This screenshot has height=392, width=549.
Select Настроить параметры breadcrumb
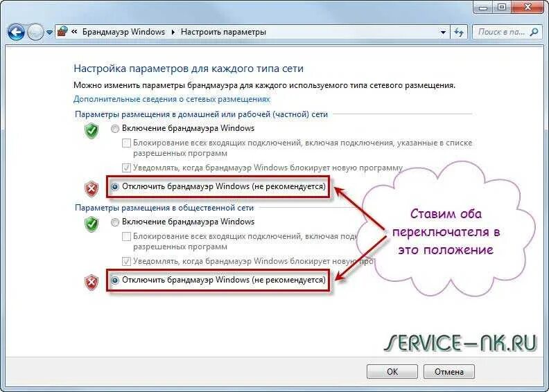click(223, 32)
